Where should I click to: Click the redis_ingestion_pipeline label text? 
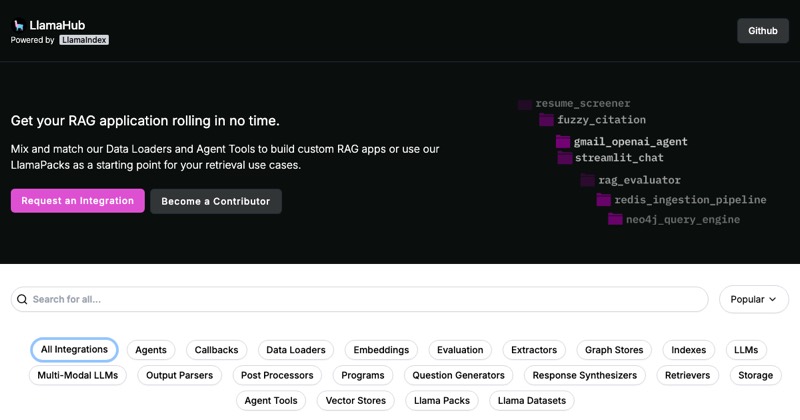(x=690, y=200)
